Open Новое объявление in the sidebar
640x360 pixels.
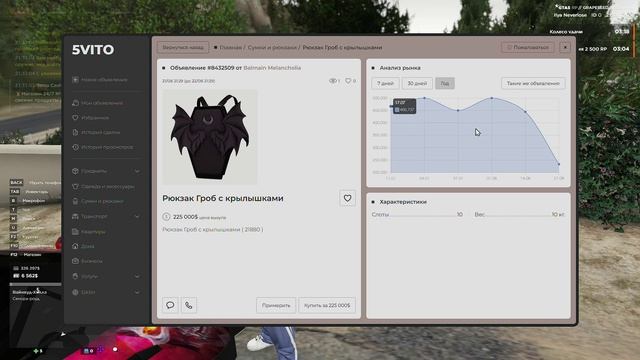(100, 80)
